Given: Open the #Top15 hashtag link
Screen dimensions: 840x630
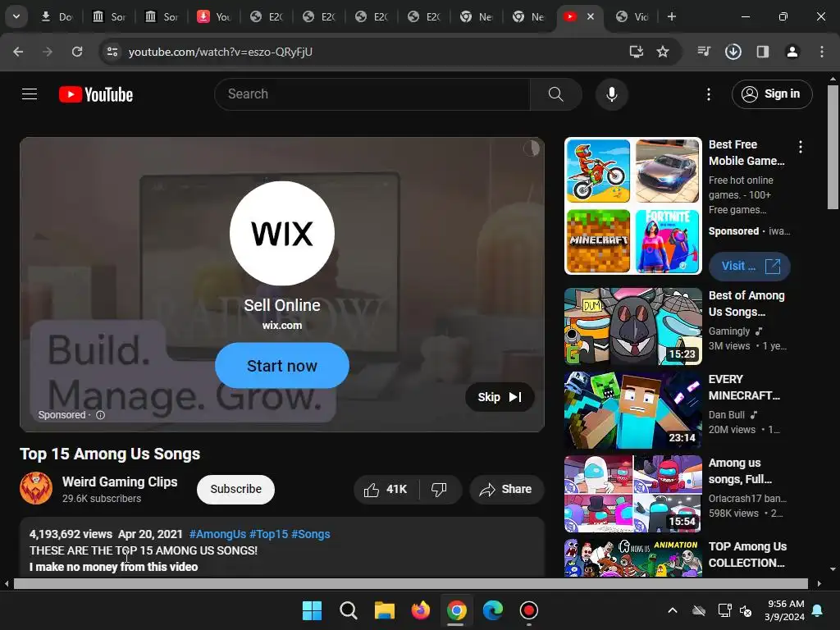Looking at the screenshot, I should pos(268,534).
